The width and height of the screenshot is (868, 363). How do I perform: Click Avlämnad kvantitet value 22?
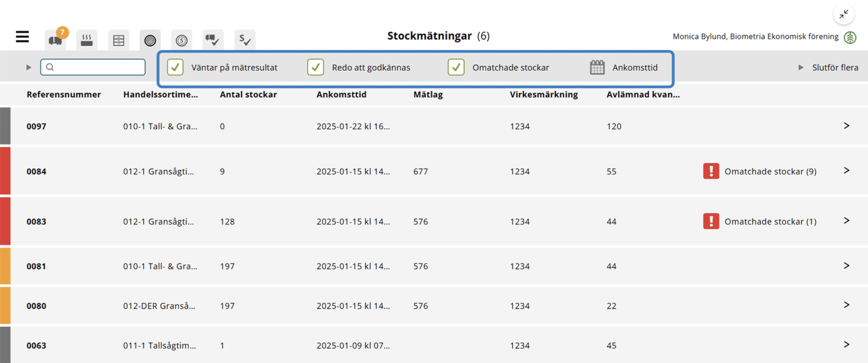[x=611, y=306]
